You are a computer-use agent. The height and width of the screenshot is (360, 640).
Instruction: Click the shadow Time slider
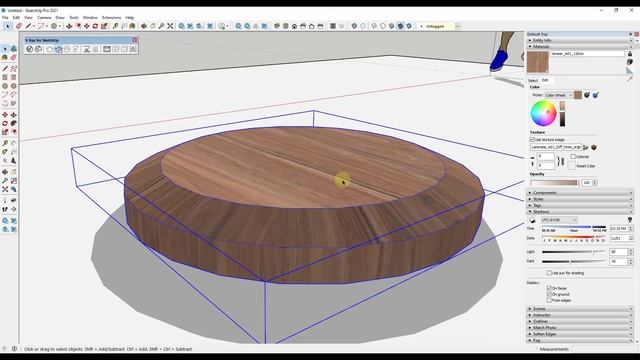click(x=573, y=227)
